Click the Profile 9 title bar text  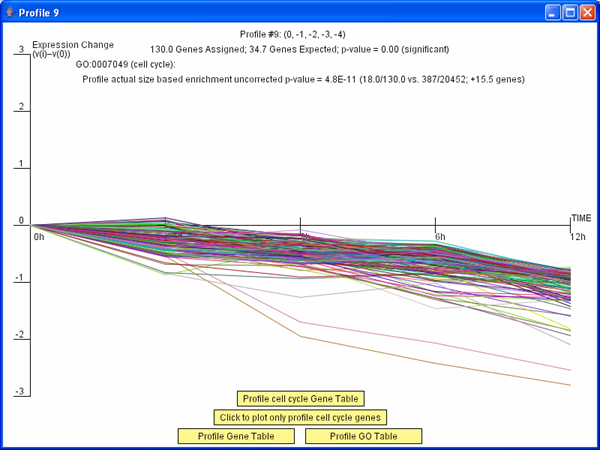point(41,12)
